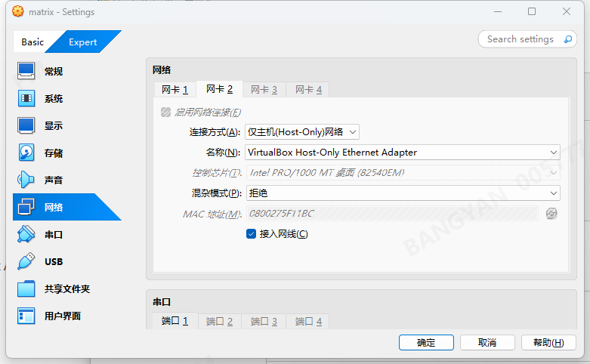Open the 常规 (General) settings icon
590x364 pixels.
[x=26, y=71]
